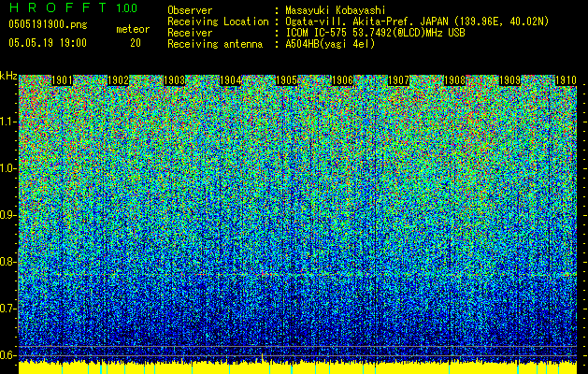Click the 0.6 kHz axis label

(8, 355)
